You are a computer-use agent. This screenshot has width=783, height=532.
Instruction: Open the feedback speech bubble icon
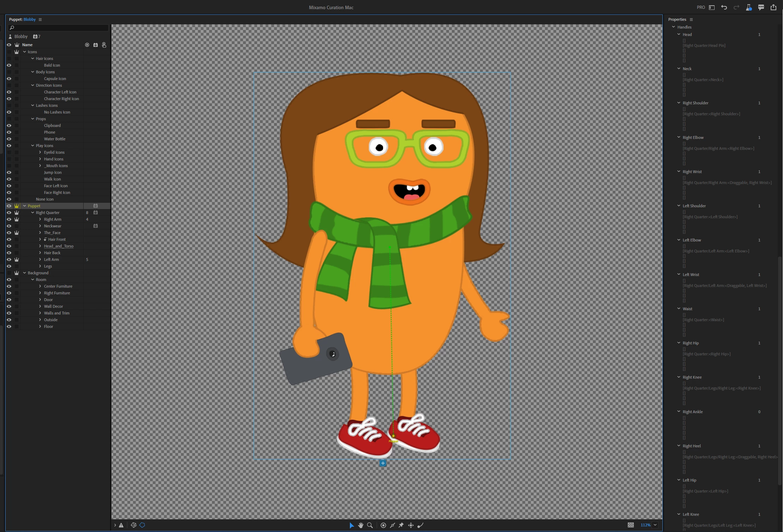pyautogui.click(x=761, y=7)
